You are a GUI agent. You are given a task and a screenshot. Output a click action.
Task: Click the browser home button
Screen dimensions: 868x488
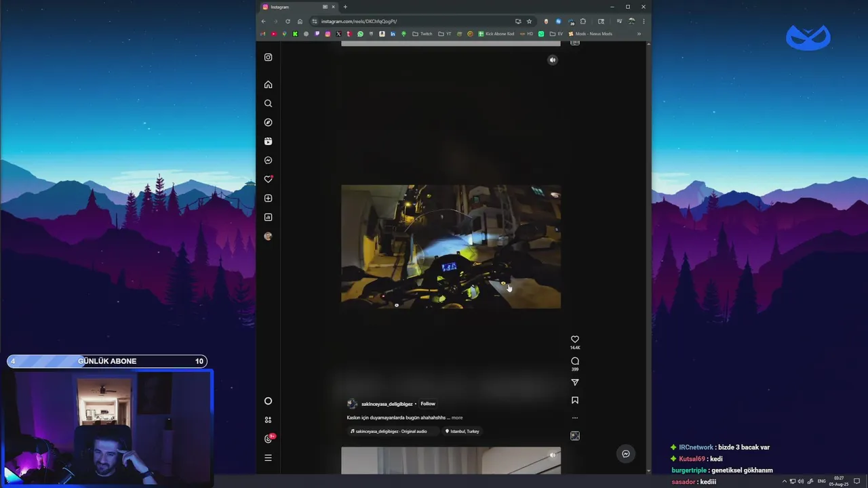coord(300,21)
